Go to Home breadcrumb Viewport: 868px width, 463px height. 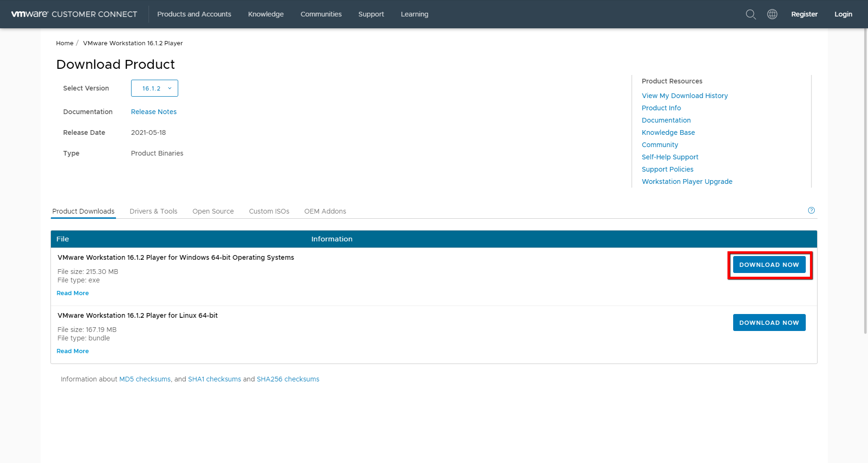coord(65,43)
